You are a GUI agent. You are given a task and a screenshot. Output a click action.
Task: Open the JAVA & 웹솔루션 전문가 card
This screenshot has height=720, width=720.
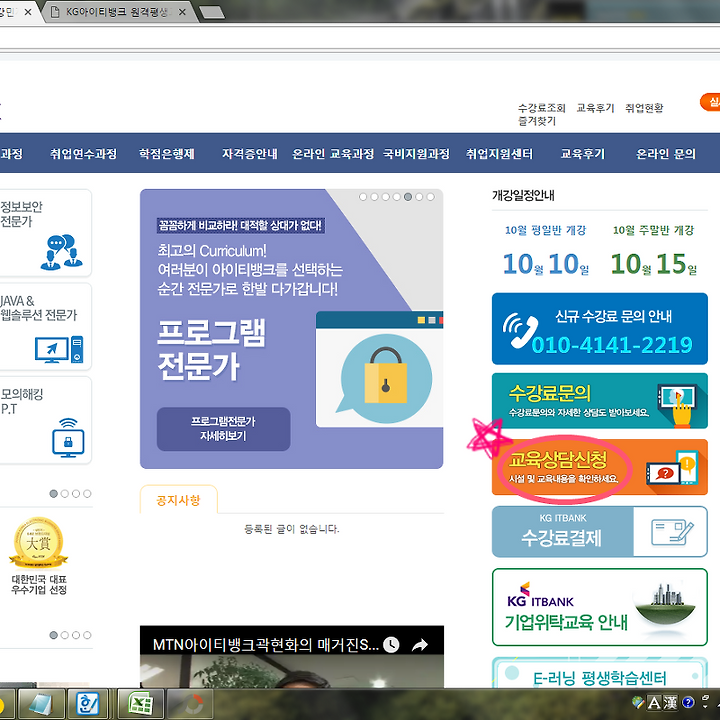click(x=45, y=326)
